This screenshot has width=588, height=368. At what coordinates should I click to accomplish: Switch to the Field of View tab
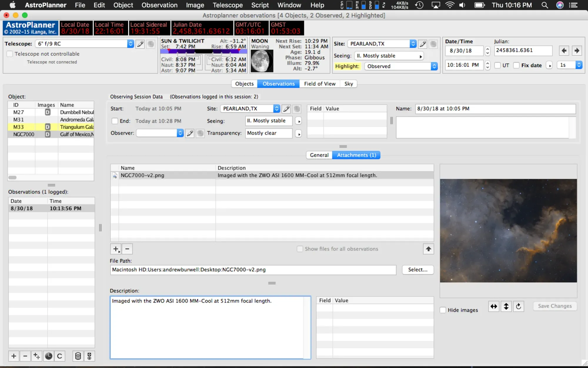(320, 84)
